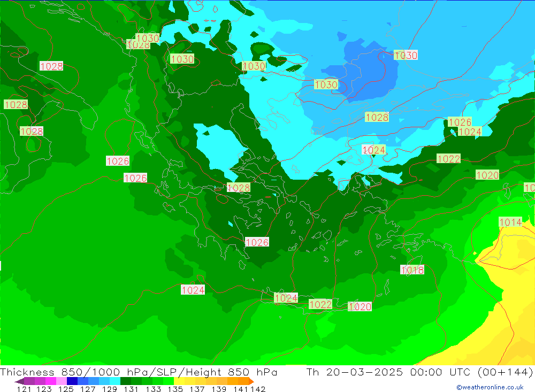Click legend value '142'
This screenshot has width=535, height=392.
258,389
